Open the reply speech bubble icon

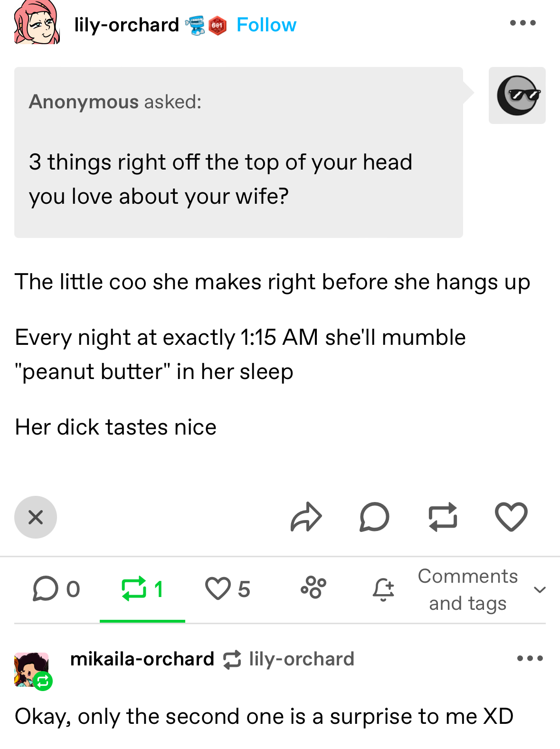point(374,517)
